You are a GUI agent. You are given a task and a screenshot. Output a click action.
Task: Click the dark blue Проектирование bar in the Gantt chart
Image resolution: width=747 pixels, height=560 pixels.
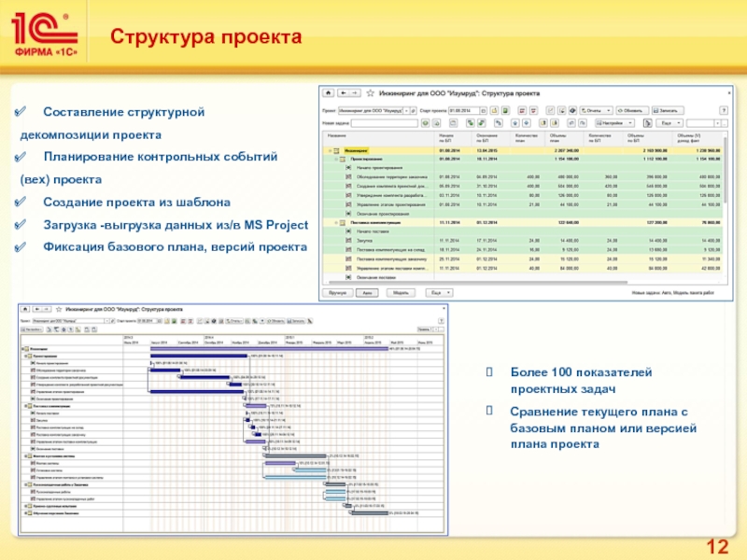click(200, 356)
